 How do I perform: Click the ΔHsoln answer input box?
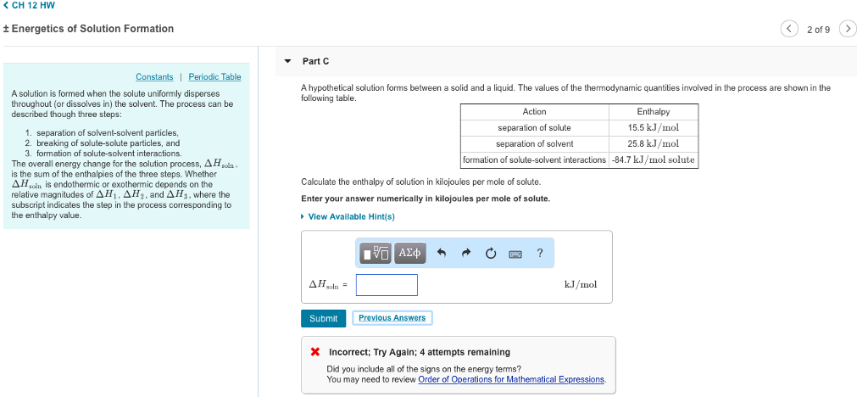pos(387,285)
